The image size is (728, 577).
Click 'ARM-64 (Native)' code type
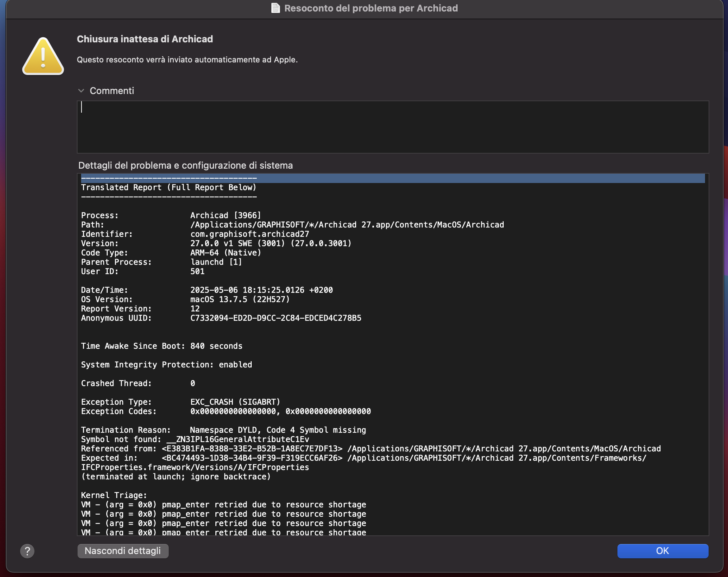tap(225, 253)
